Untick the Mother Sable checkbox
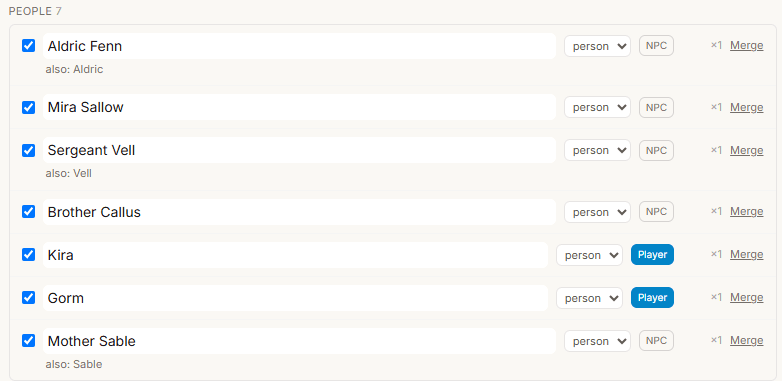 [x=28, y=341]
